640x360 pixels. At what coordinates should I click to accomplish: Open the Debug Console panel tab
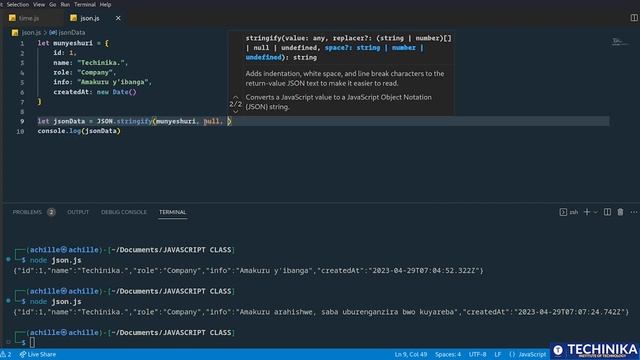click(124, 212)
